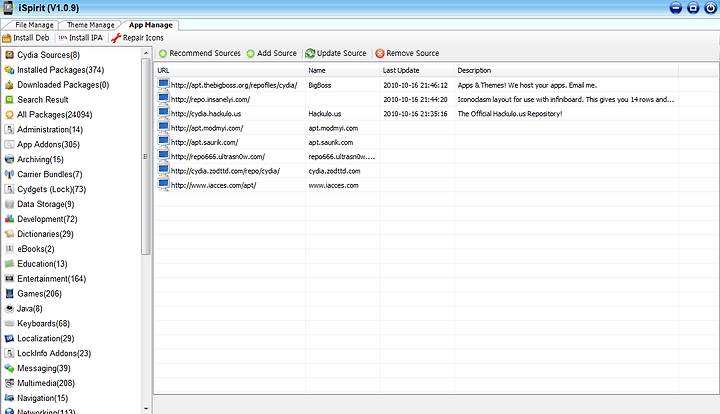The image size is (720, 414).
Task: Click the Description column header
Action: (x=566, y=70)
